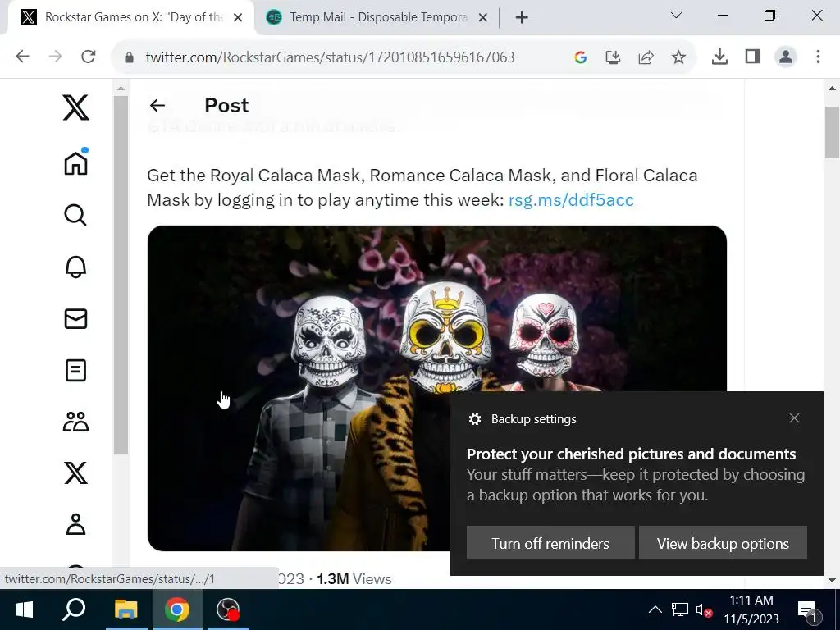Click the page's main vertical scrollbar thumb

point(832,132)
